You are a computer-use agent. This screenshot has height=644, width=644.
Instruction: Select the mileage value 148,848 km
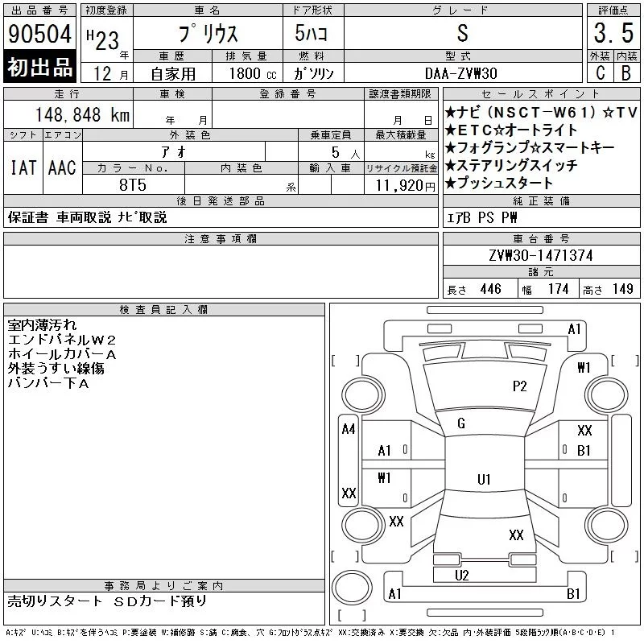71,115
